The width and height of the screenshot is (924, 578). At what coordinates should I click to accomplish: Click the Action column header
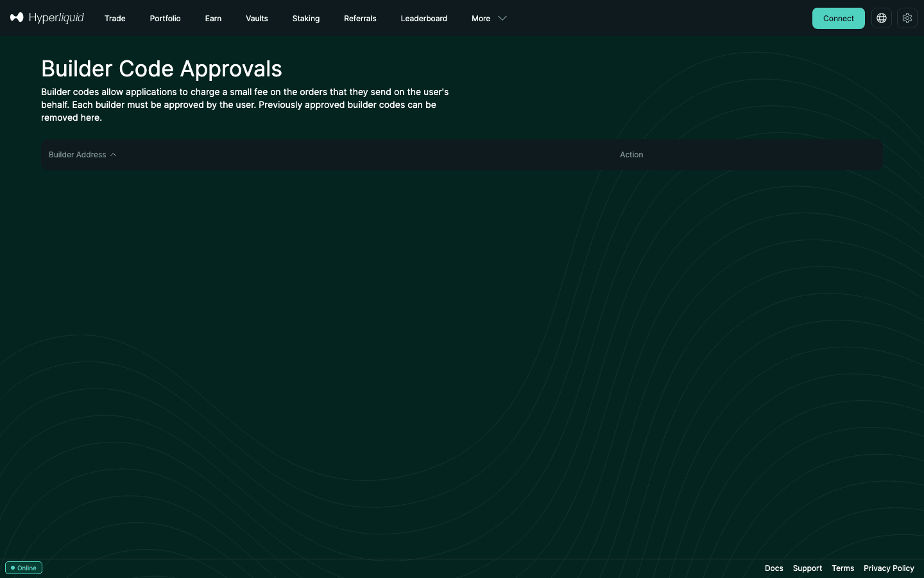point(631,155)
